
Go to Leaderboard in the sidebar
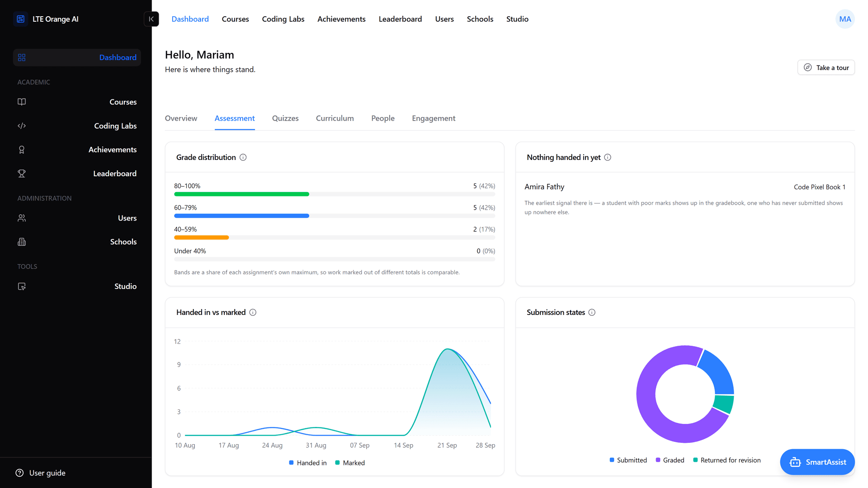[x=77, y=174]
